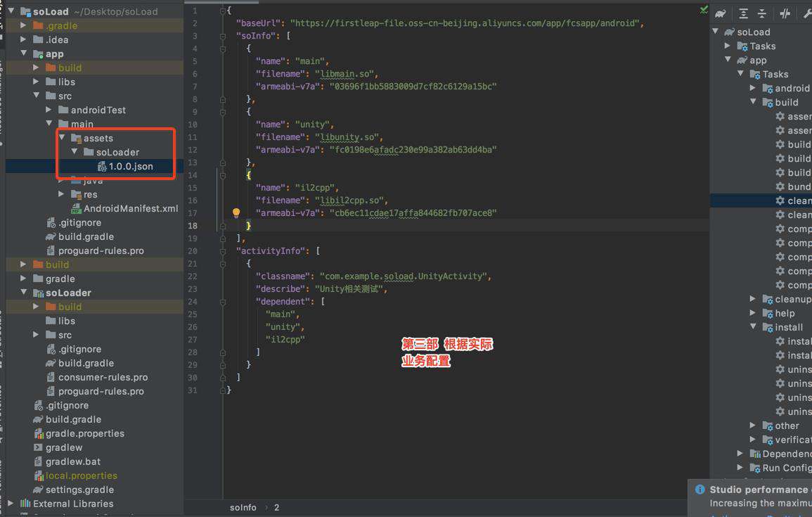Expand the androidTest folder arrow
This screenshot has width=812, height=517.
(49, 109)
